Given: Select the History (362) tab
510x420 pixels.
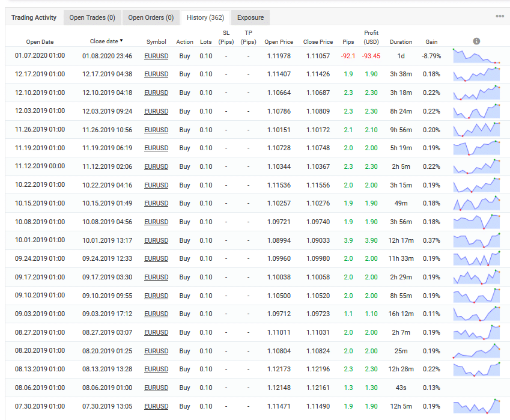Looking at the screenshot, I should [205, 17].
